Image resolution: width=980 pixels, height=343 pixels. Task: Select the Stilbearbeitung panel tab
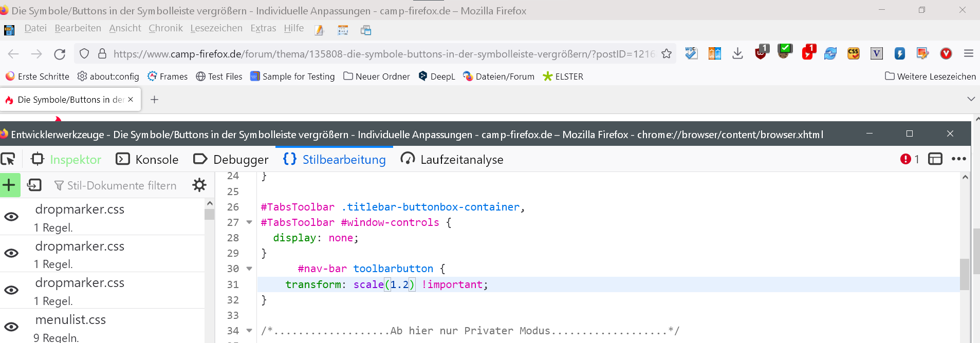pos(334,160)
